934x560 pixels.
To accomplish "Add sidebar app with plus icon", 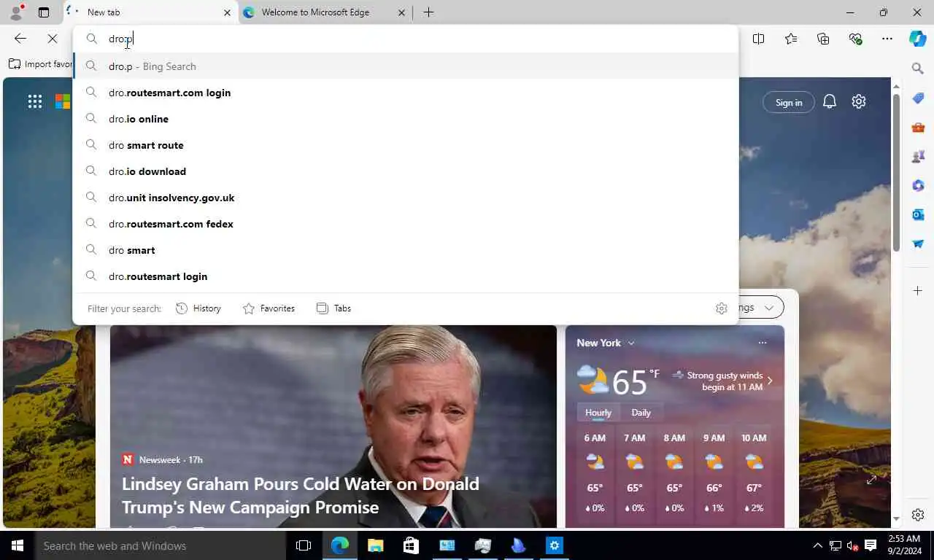I will (x=918, y=291).
